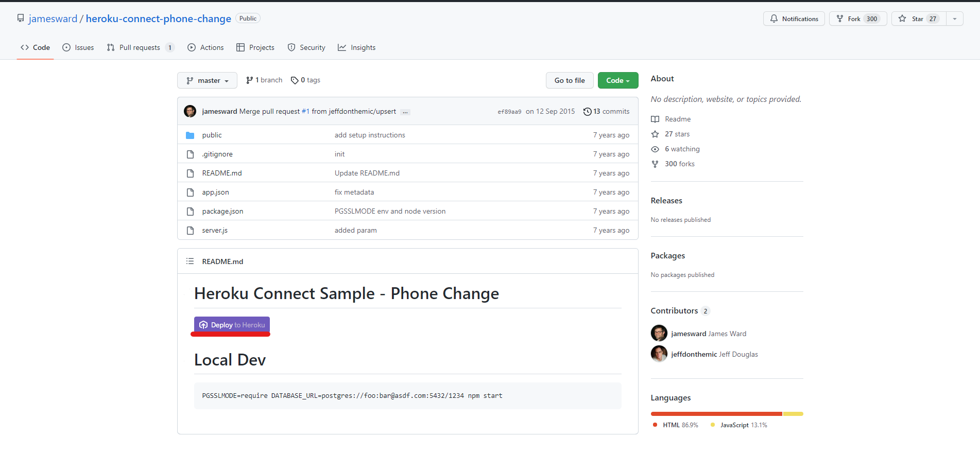This screenshot has height=454, width=980.
Task: Open the Pull requests tab
Action: 141,47
